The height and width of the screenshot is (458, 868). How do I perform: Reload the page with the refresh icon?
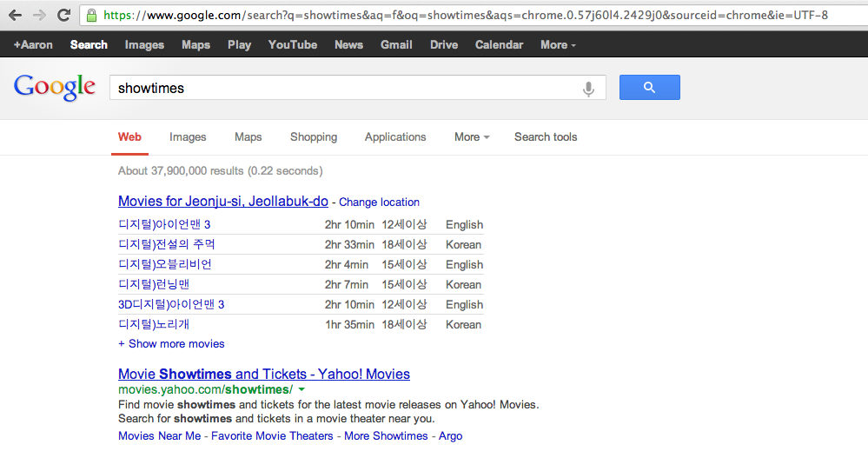63,15
